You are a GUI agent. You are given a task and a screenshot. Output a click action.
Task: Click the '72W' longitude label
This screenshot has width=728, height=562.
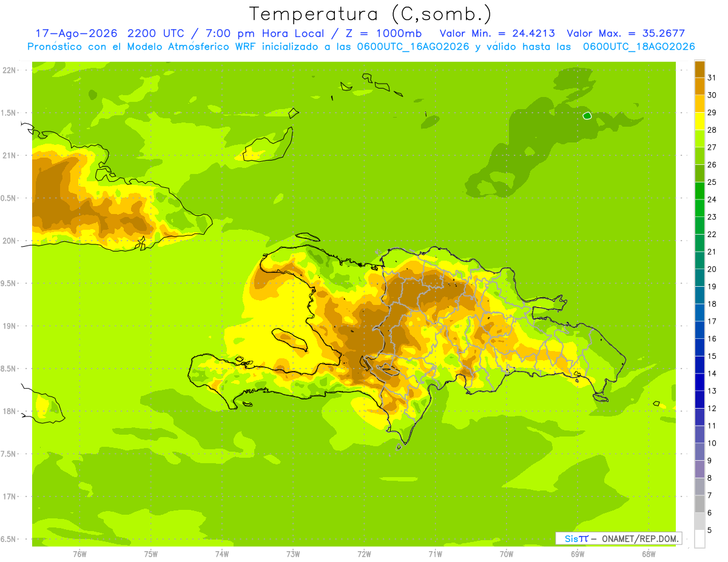pyautogui.click(x=364, y=554)
